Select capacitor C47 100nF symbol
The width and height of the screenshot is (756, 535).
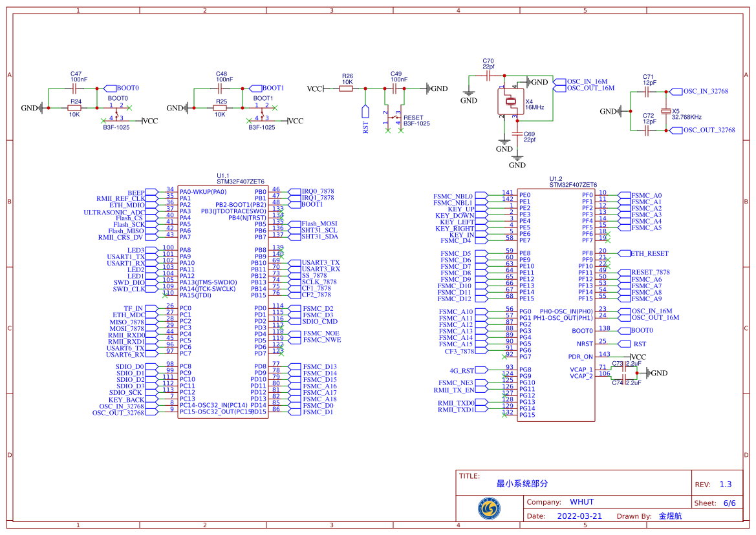74,88
